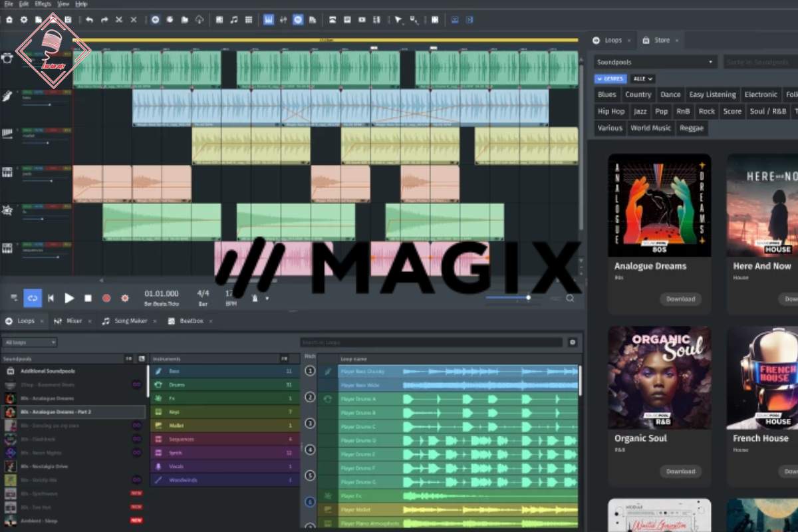
Task: Click the Redo arrow in the toolbar
Action: pos(104,20)
